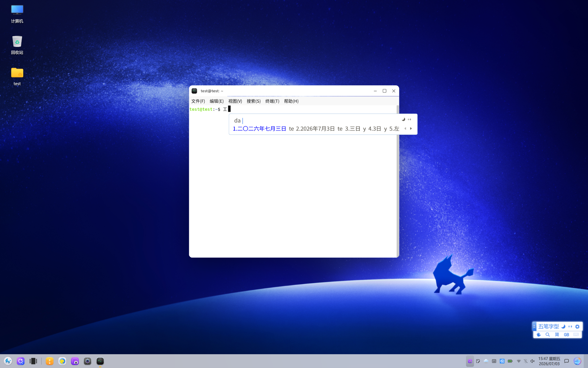Open the clock showing 15:47 星期五
The image size is (588, 368).
pos(549,361)
